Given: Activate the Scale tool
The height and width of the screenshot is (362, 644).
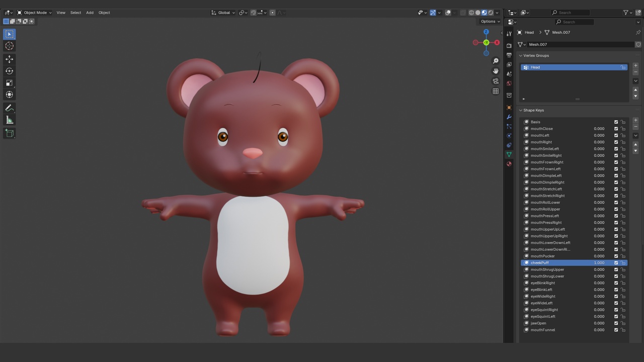Looking at the screenshot, I should coord(10,83).
